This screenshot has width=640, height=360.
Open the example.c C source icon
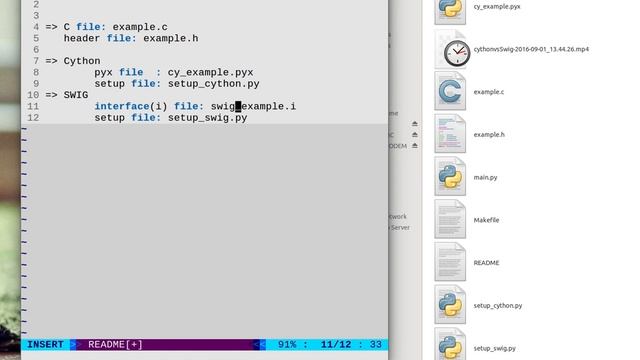click(x=450, y=91)
